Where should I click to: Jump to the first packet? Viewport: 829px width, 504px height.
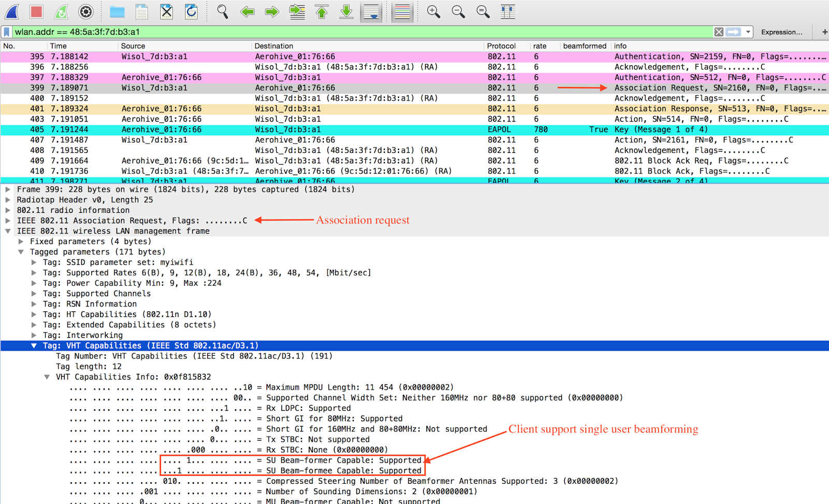[x=322, y=11]
